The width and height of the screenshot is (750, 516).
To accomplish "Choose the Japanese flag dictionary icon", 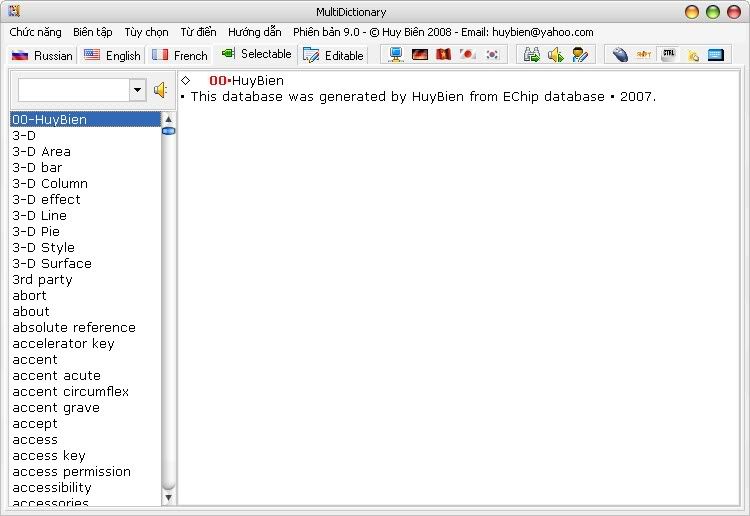I will (x=468, y=54).
